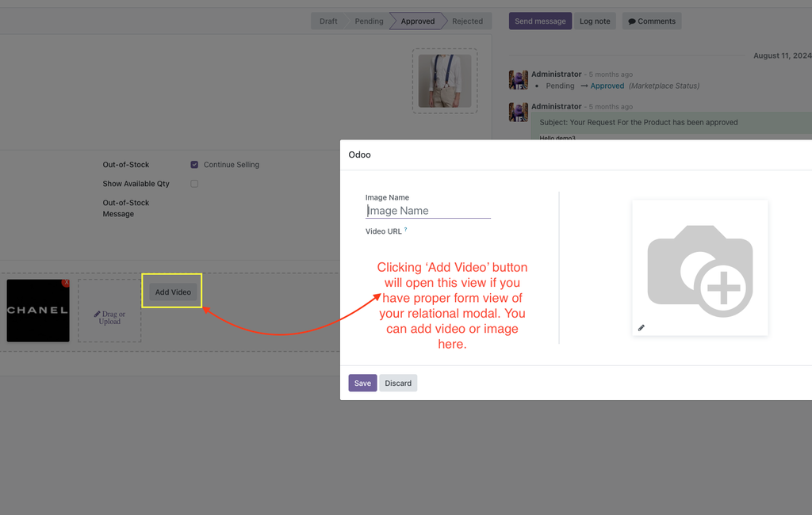Click the suspenders product thumbnail
This screenshot has height=515, width=812.
click(x=444, y=82)
